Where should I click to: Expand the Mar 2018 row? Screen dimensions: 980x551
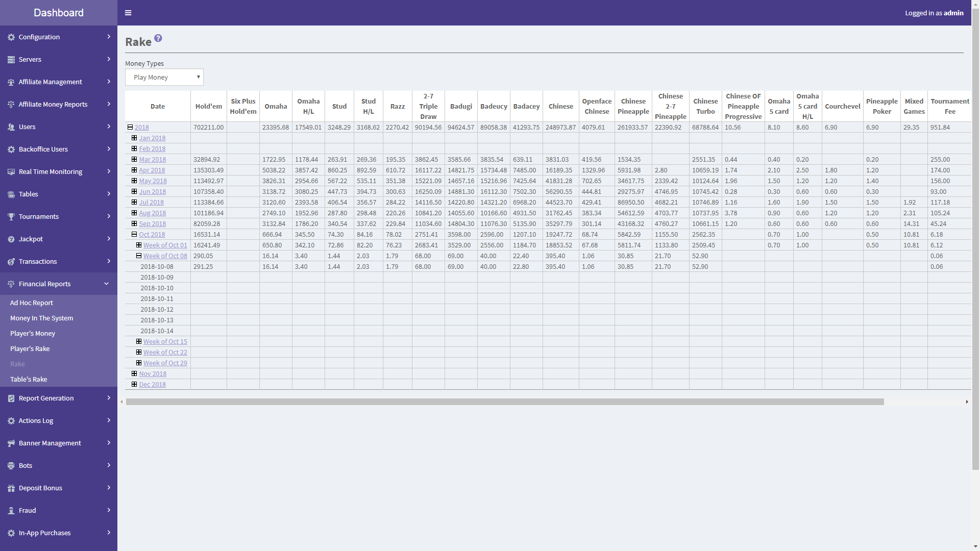click(134, 159)
